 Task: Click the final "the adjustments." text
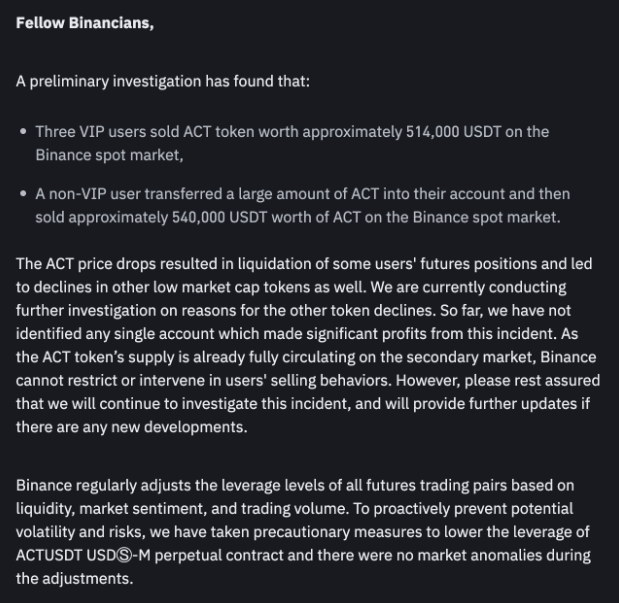73,578
